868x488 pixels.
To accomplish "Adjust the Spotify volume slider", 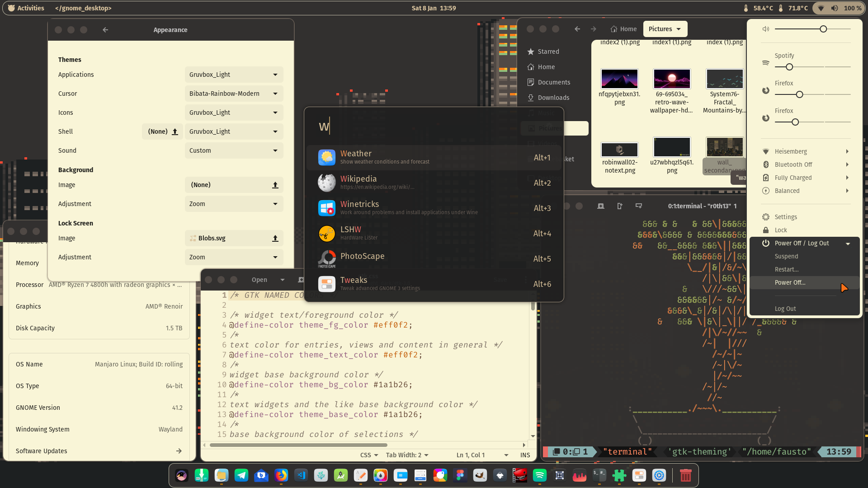I will tap(813, 67).
